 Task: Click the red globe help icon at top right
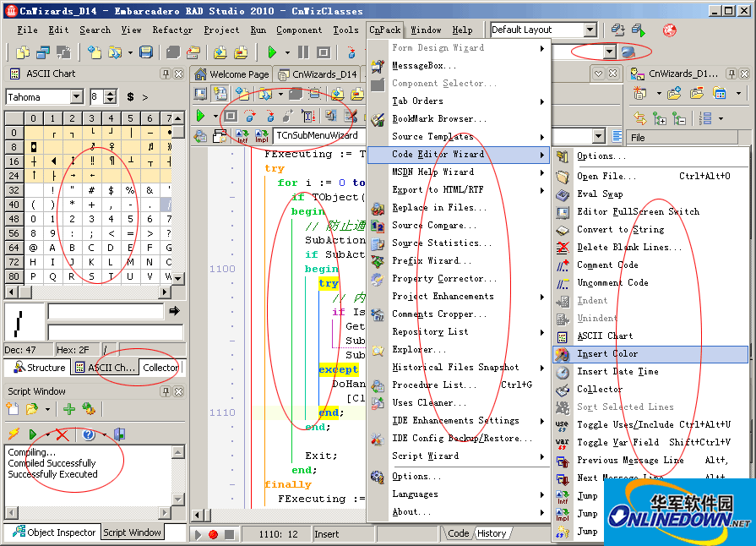(x=669, y=30)
